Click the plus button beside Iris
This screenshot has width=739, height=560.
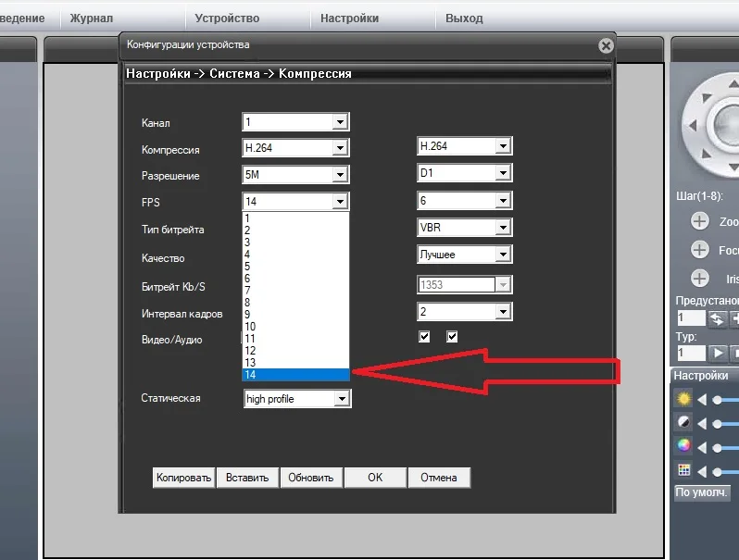700,279
